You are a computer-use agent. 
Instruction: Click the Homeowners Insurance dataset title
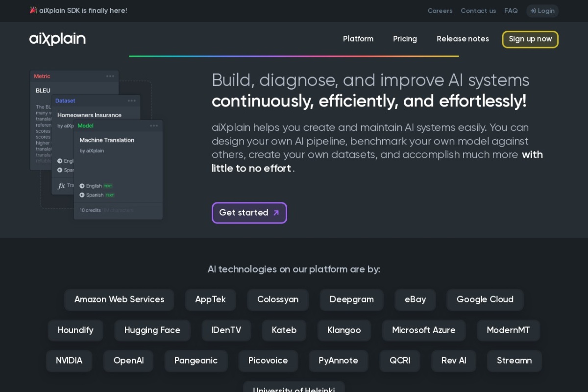(89, 115)
